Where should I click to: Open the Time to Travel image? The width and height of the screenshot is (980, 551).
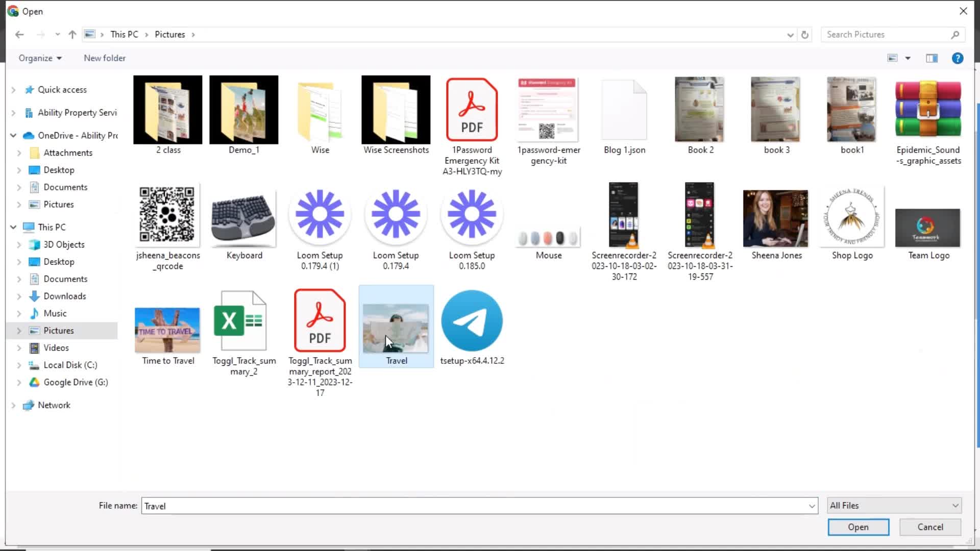coord(167,330)
